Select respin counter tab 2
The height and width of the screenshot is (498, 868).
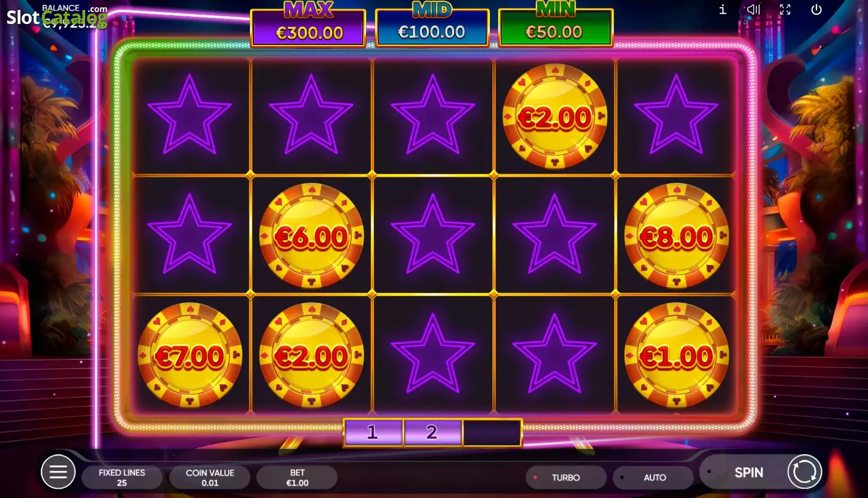(x=432, y=432)
